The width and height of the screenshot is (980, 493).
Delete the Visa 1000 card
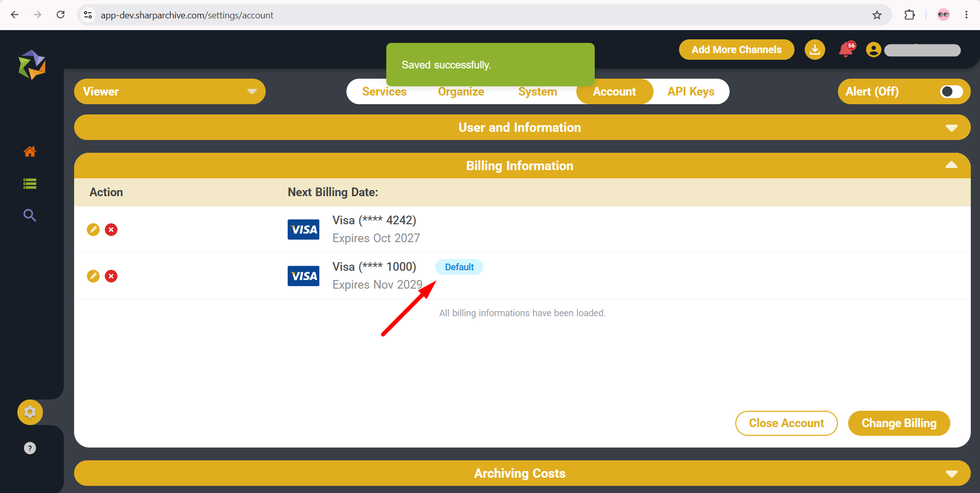(x=111, y=276)
